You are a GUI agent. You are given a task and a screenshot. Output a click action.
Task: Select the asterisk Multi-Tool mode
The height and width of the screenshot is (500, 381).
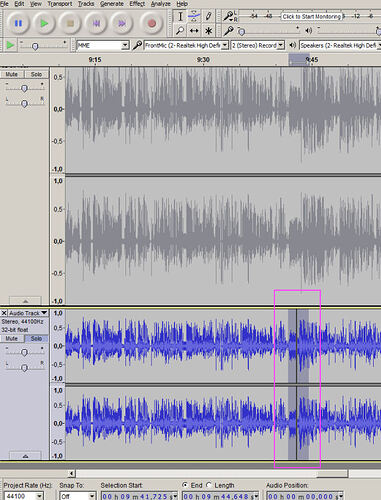208,31
